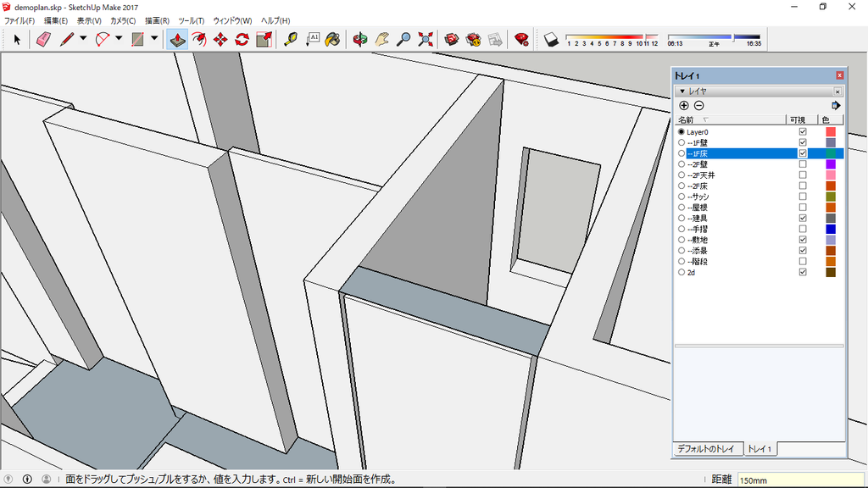Select the Offset tool

[x=198, y=39]
